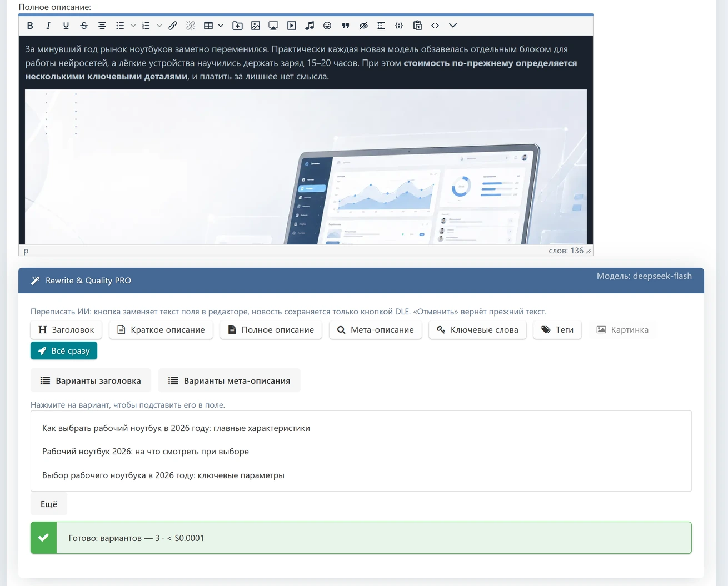Open the Варианты заголовка tab

pos(91,381)
